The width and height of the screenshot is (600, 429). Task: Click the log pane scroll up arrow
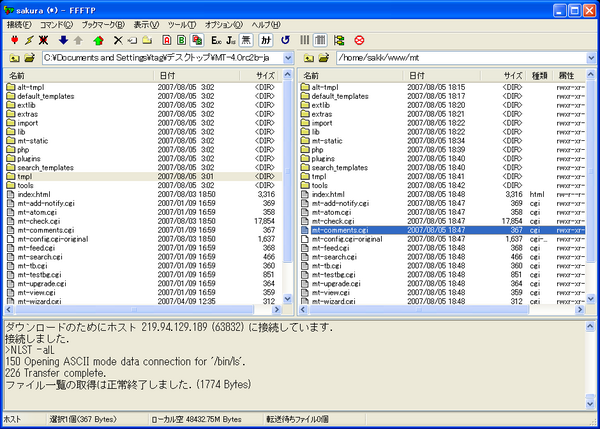coord(590,326)
